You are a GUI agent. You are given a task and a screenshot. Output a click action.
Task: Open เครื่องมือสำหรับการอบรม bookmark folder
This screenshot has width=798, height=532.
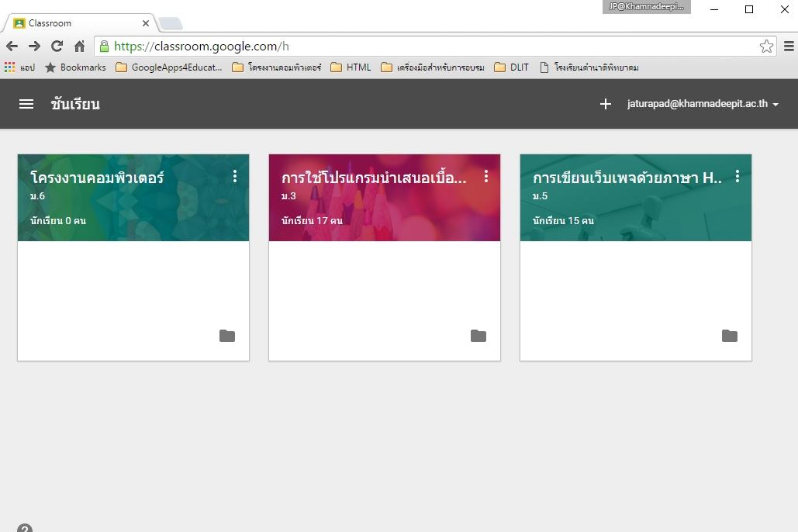433,67
